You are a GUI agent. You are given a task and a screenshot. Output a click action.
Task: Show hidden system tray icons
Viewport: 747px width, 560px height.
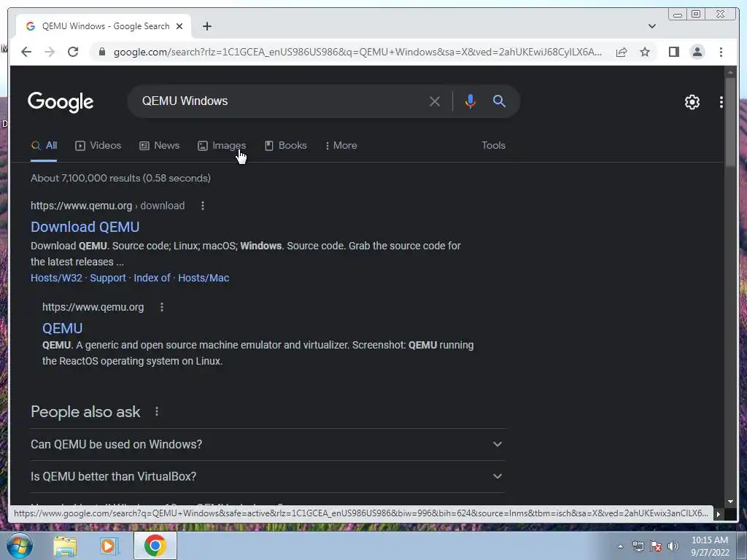[620, 546]
